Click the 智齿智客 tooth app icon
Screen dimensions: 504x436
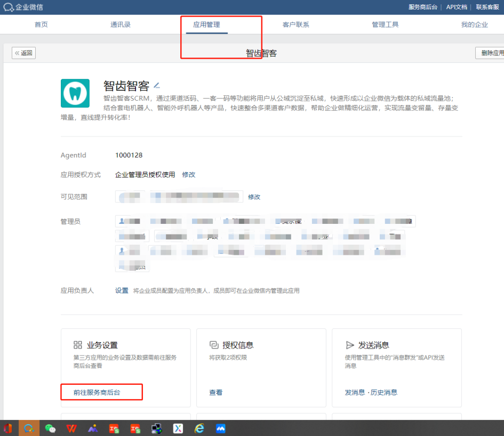coord(75,93)
